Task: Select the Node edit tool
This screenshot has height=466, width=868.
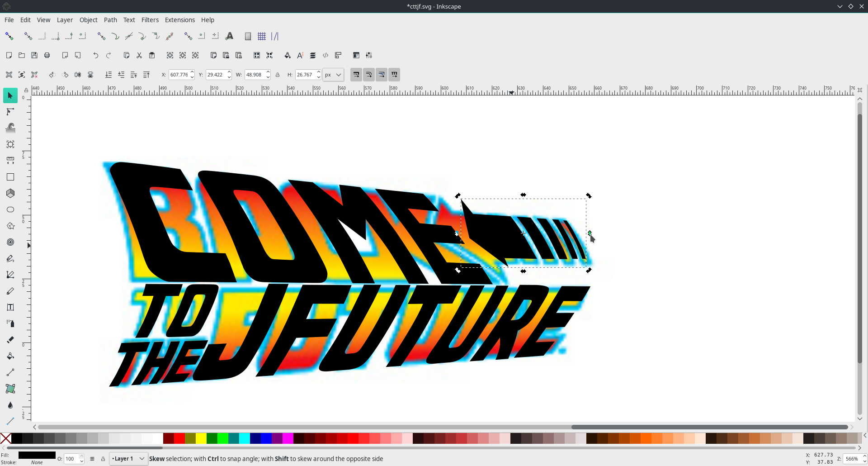Action: 10,112
